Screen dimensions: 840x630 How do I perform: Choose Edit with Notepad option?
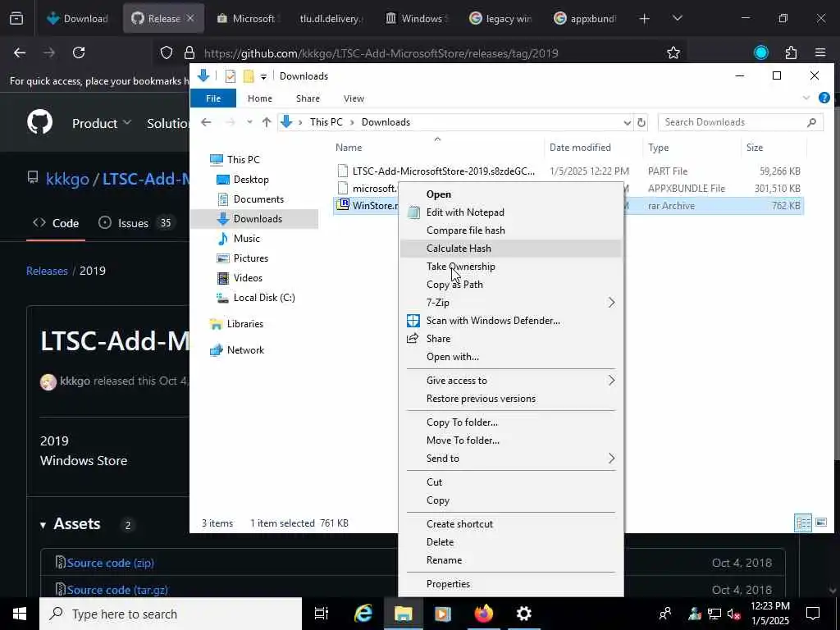click(x=510, y=212)
